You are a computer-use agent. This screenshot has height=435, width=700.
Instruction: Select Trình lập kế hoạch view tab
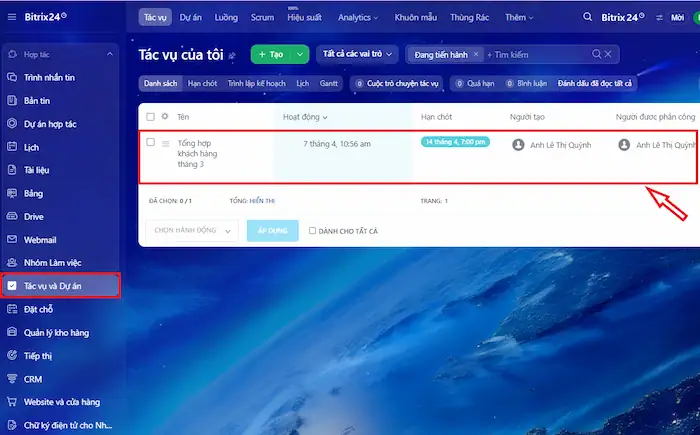256,83
